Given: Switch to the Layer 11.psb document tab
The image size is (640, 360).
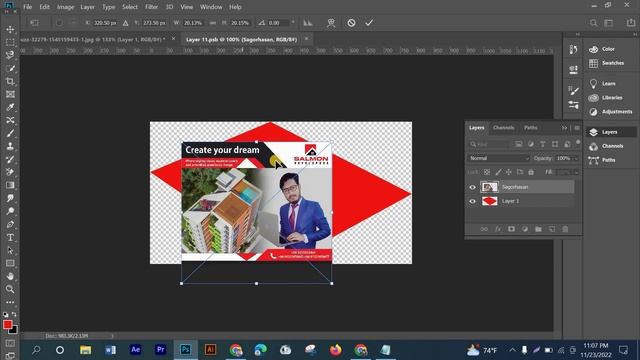Looking at the screenshot, I should pyautogui.click(x=242, y=40).
